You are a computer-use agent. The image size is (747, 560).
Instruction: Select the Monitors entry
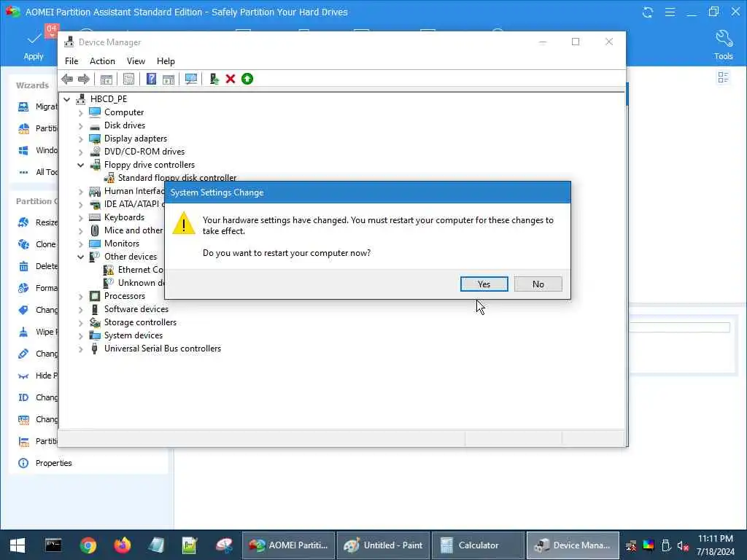[x=122, y=244]
